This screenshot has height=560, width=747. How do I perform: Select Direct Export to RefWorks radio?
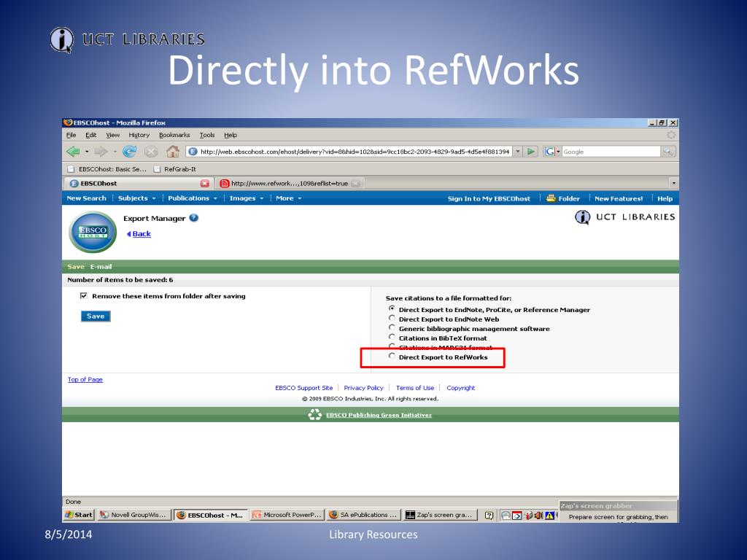tap(392, 356)
